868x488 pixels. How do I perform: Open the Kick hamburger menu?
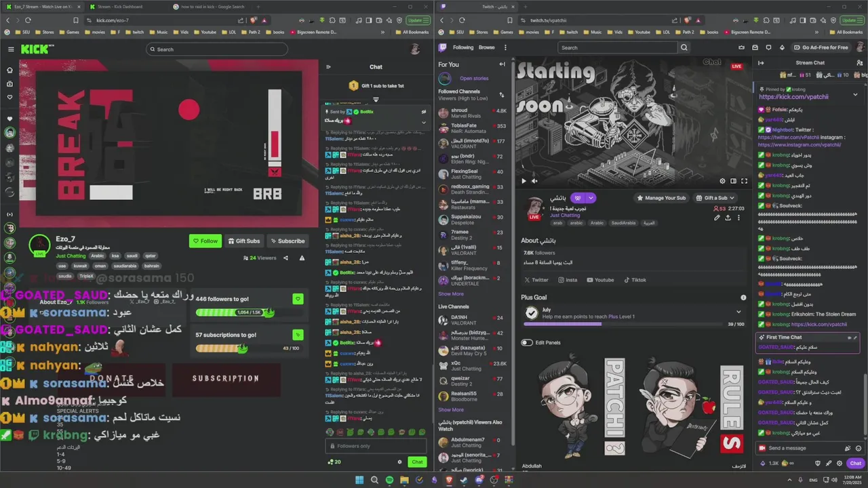click(10, 49)
